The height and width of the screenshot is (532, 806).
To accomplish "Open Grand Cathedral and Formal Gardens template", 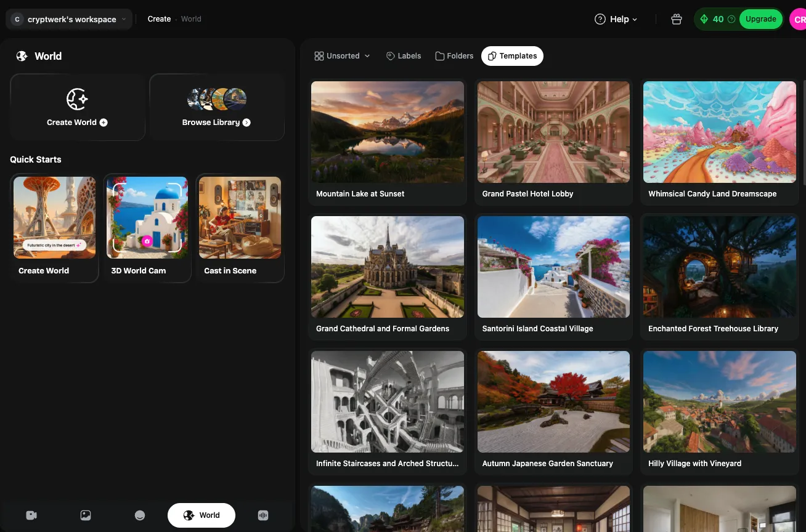I will click(388, 276).
